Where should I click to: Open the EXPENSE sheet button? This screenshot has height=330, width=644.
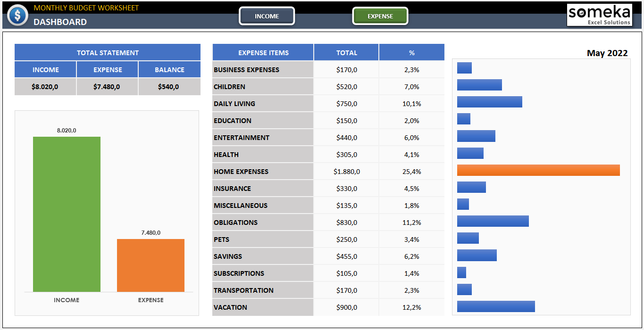(x=380, y=16)
